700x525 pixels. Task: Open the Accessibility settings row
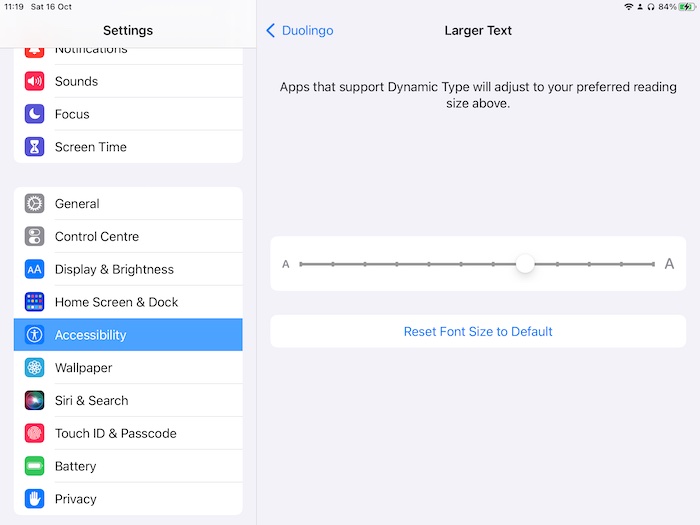coord(128,335)
